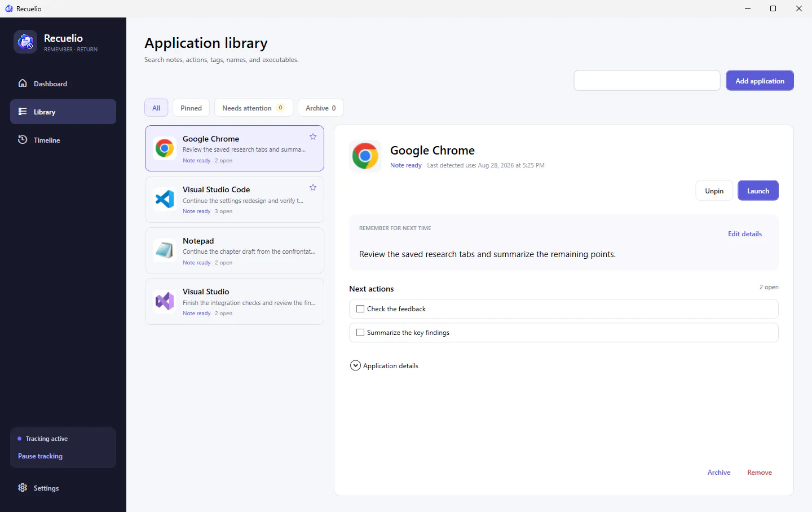Expand the Application details section
The height and width of the screenshot is (512, 812).
pos(355,365)
